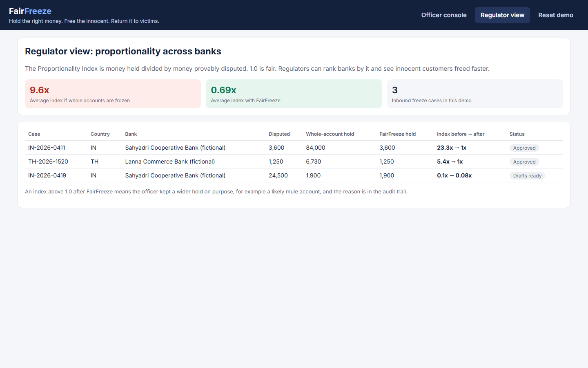This screenshot has height=368, width=588.
Task: Click the Bank column header
Action: coord(131,134)
